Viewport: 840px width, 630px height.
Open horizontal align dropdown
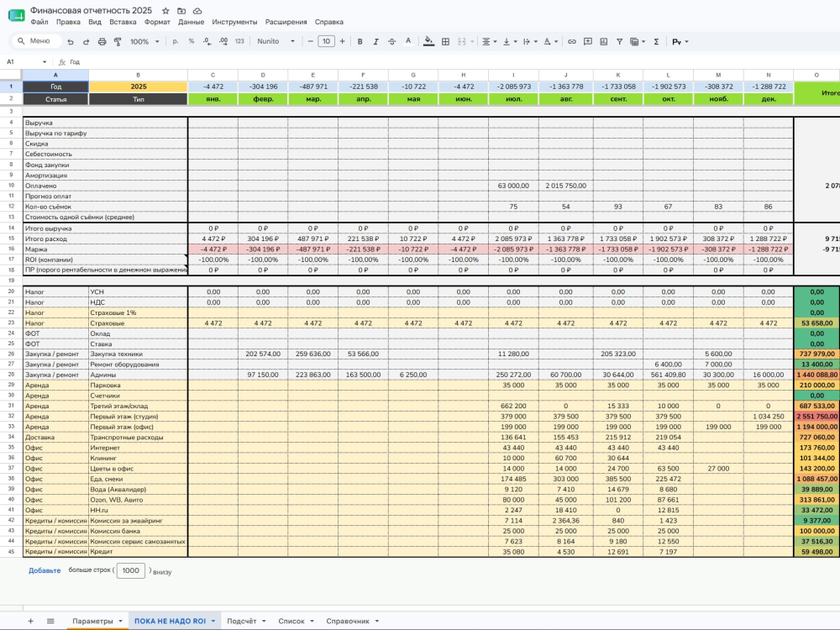(x=490, y=41)
